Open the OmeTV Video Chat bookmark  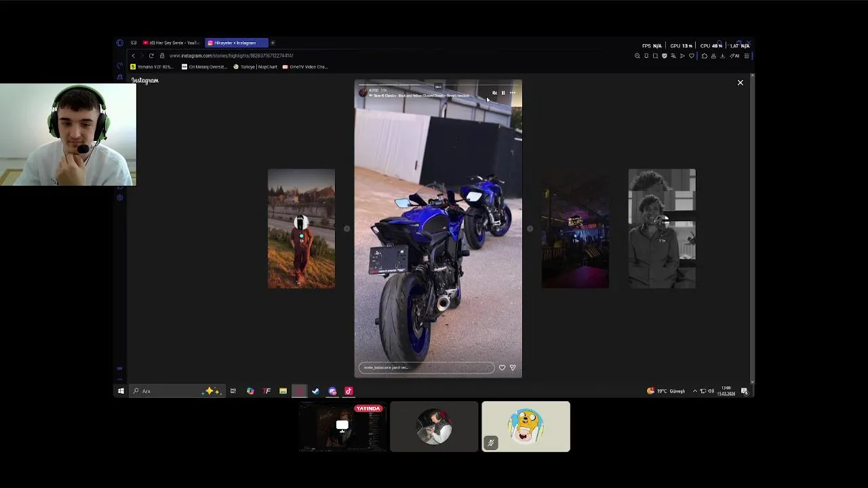click(x=305, y=67)
